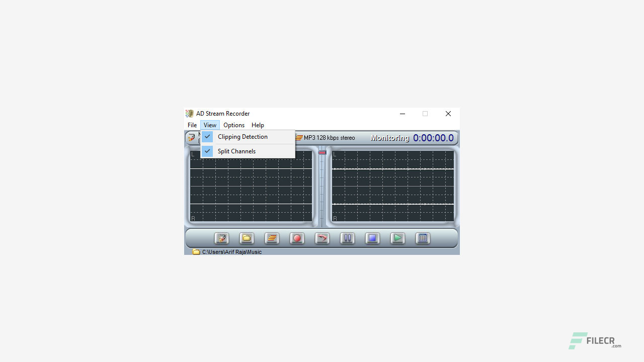Screen dimensions: 644x362
Task: Click the right waveform oscilloscope display
Action: pos(393,187)
